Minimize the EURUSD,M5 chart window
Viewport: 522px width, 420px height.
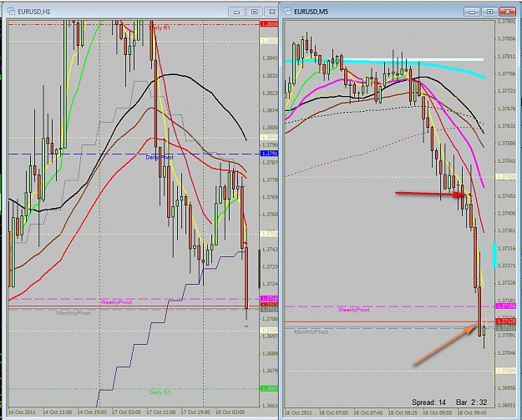tap(472, 12)
